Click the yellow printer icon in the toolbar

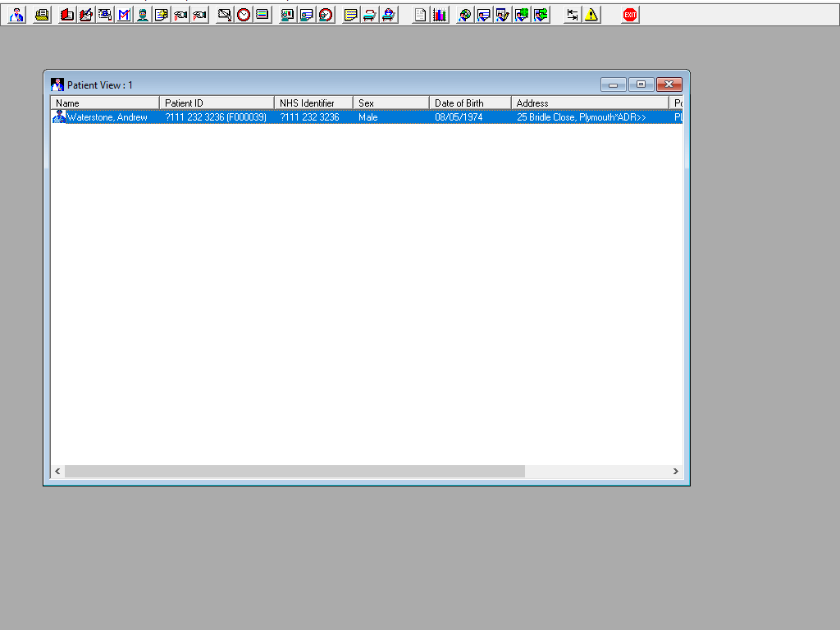pyautogui.click(x=42, y=15)
